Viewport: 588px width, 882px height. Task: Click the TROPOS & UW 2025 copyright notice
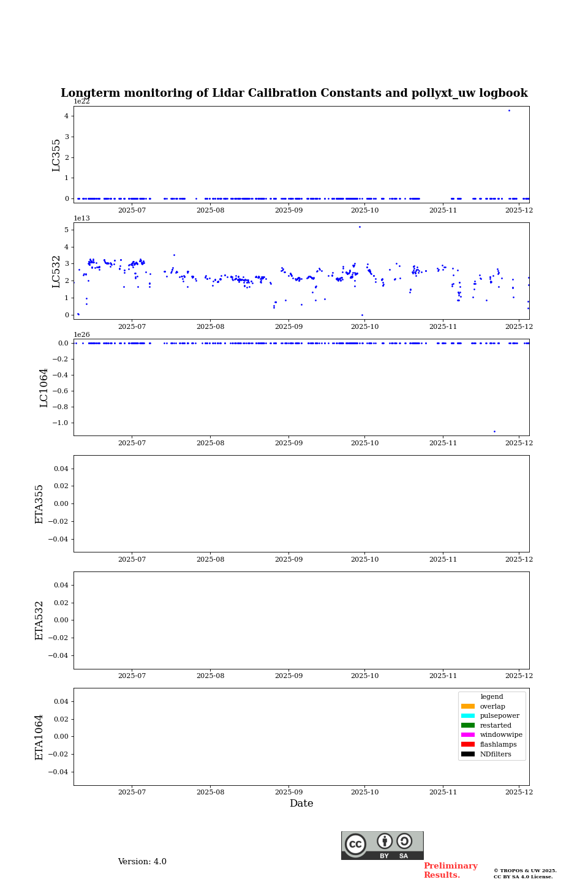[x=525, y=873]
